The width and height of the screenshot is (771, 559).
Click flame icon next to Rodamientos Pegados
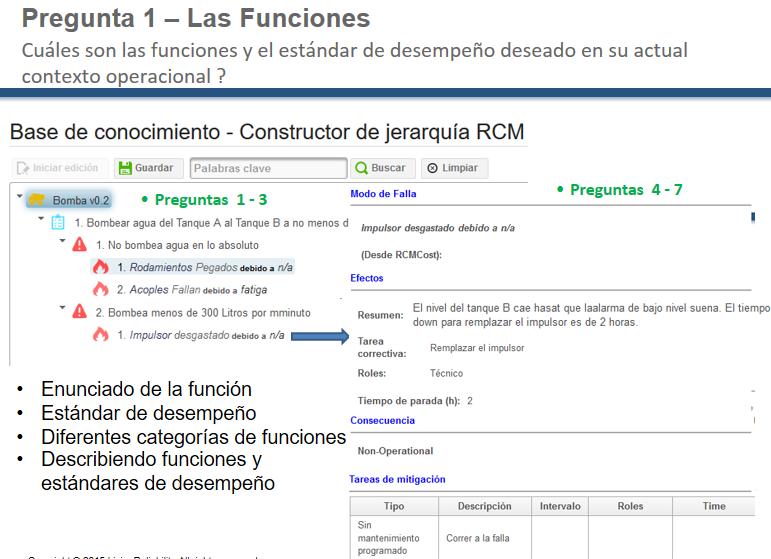[x=101, y=267]
